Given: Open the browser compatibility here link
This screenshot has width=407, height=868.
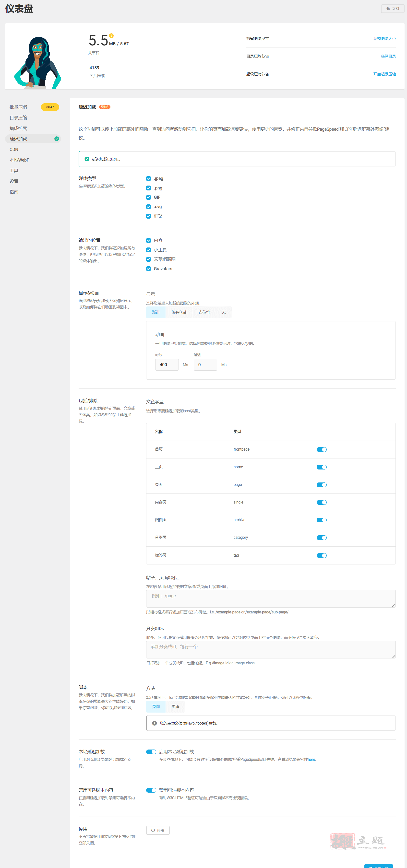Looking at the screenshot, I should point(311,760).
